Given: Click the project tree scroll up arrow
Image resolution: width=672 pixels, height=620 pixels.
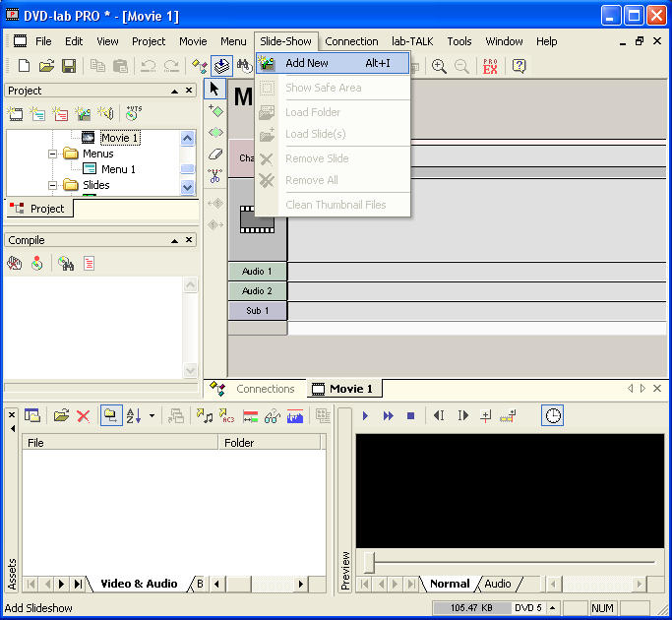Looking at the screenshot, I should coord(187,138).
